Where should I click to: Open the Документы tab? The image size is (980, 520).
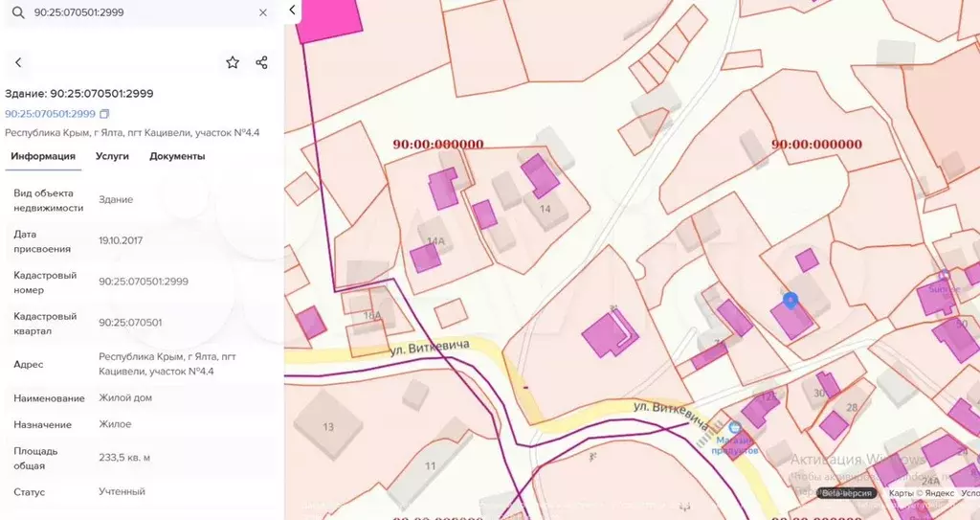coord(177,156)
